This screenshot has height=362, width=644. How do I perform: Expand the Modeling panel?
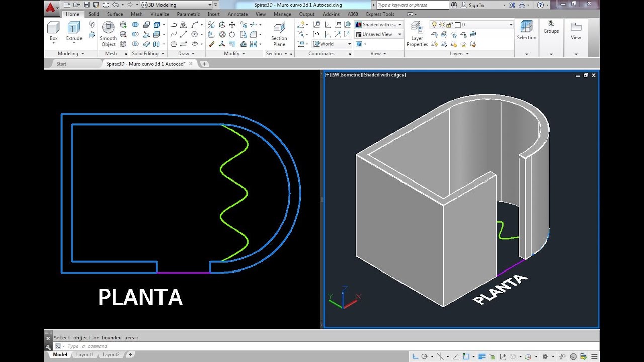point(71,53)
